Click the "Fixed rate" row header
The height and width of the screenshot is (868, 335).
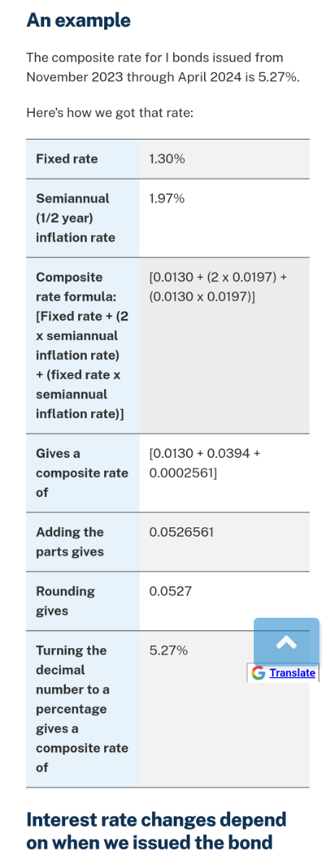[x=82, y=159]
